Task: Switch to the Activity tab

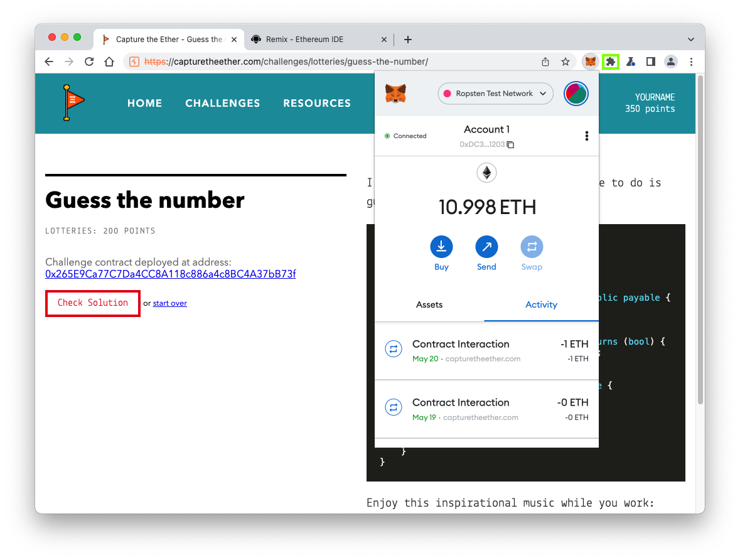Action: (x=541, y=305)
